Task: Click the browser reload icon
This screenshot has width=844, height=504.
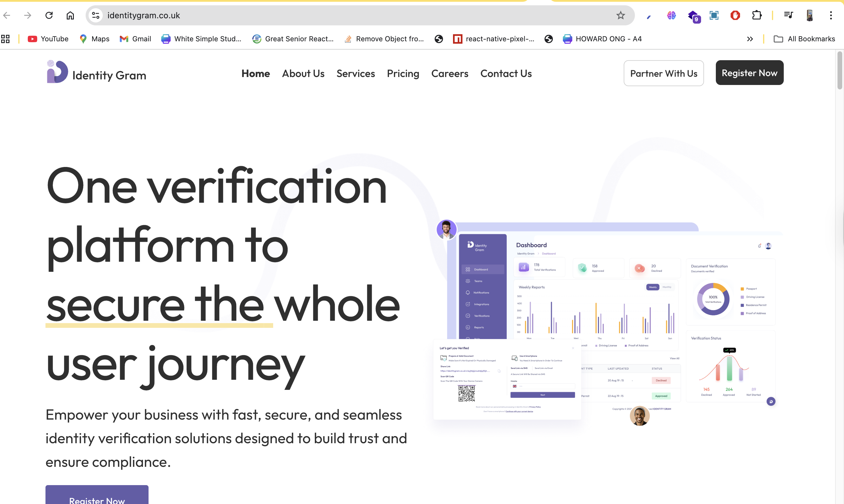Action: point(49,15)
